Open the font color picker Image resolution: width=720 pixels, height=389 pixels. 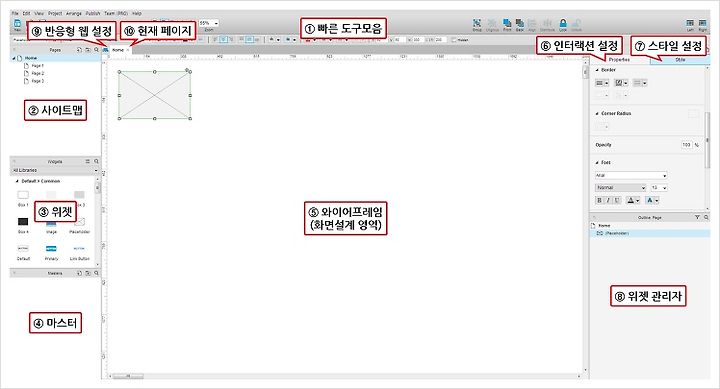633,200
